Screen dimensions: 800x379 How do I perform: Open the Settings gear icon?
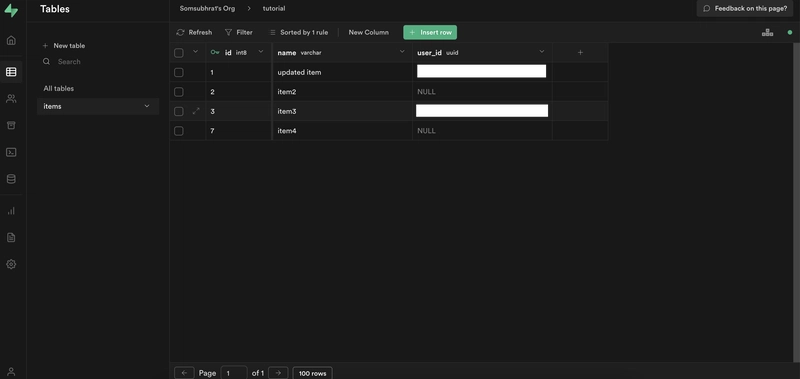(x=11, y=264)
